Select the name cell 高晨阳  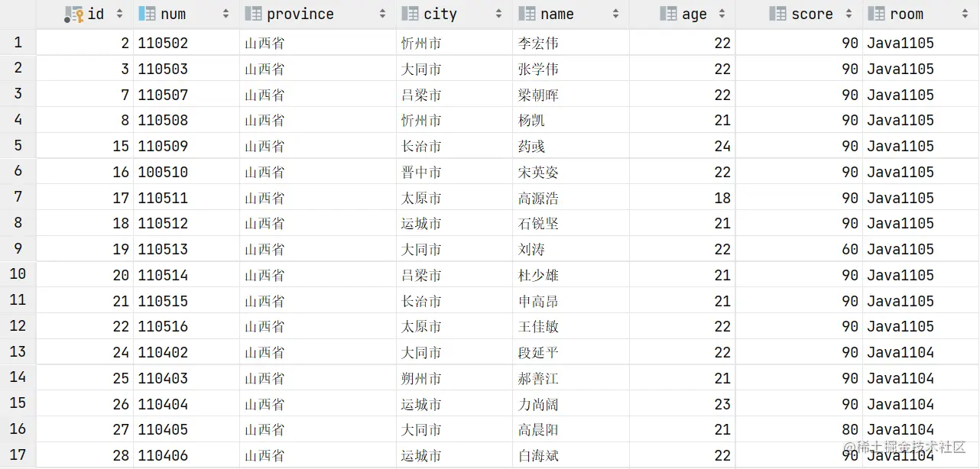pos(538,430)
